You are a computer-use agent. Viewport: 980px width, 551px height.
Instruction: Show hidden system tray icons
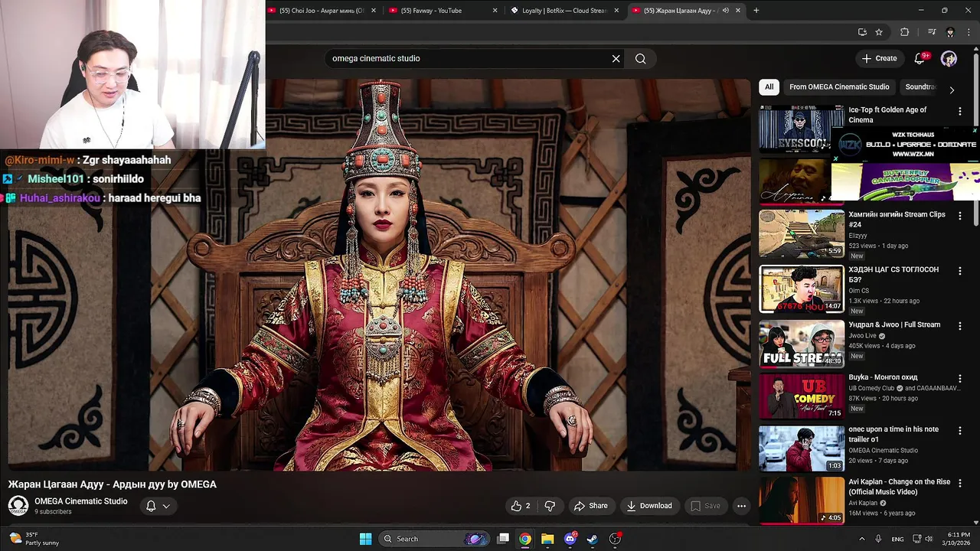861,539
